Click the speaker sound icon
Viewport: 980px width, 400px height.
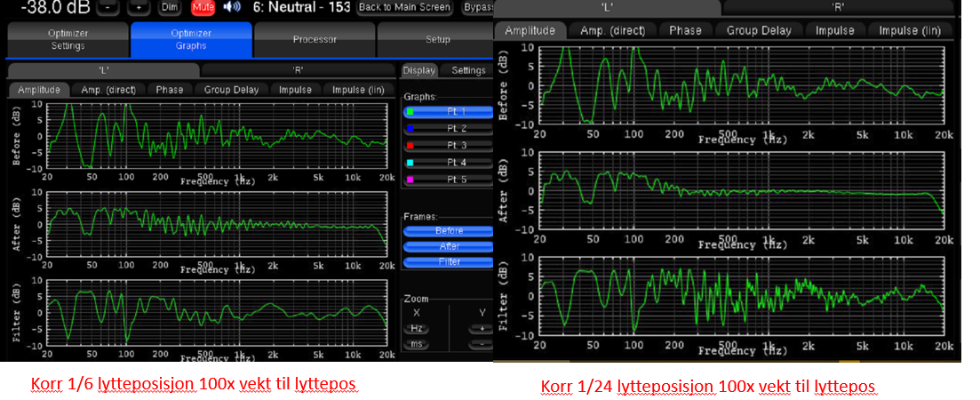[x=232, y=7]
